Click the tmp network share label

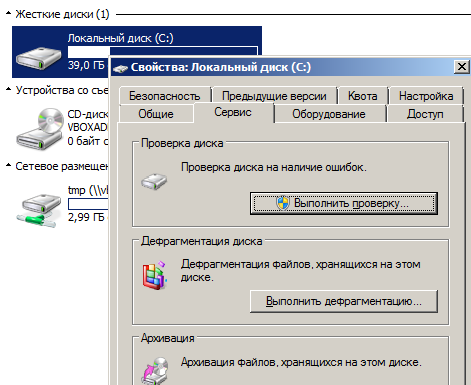88,190
